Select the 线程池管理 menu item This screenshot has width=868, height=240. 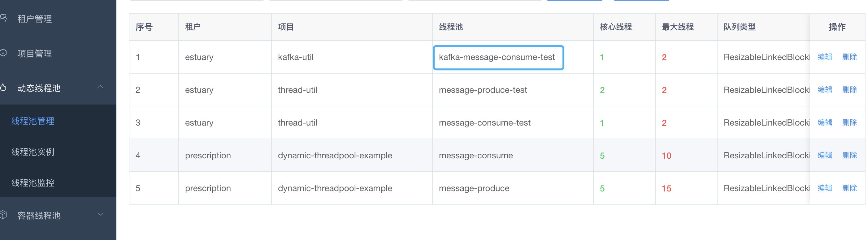33,121
